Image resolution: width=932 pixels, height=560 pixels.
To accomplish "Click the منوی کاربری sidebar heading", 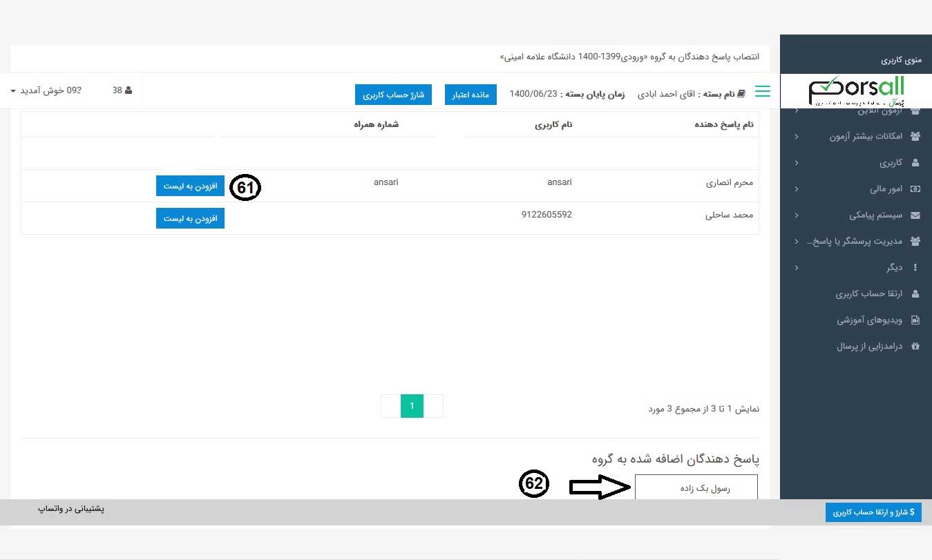I will pyautogui.click(x=902, y=60).
